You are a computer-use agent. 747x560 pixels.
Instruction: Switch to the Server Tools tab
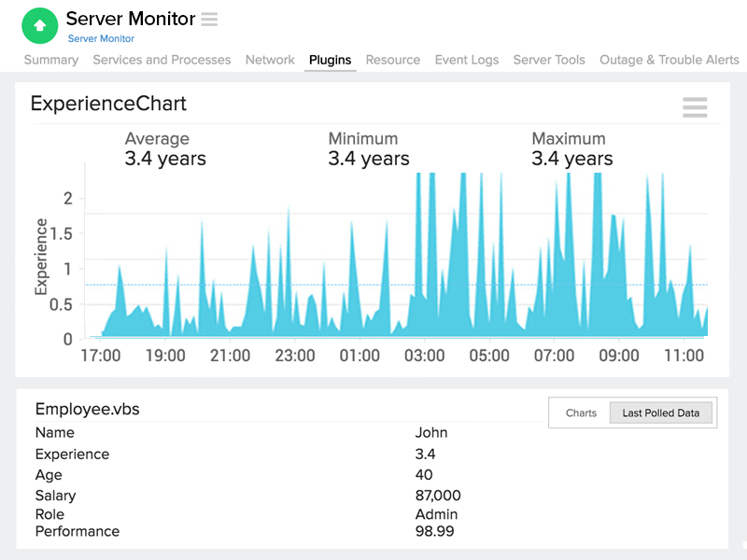pos(549,60)
